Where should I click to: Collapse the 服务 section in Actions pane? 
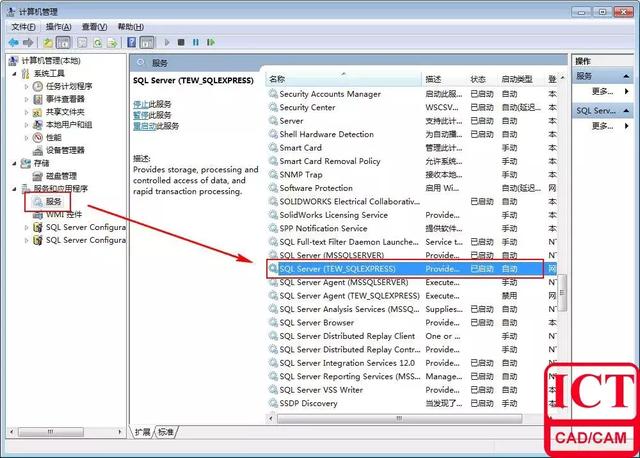(x=626, y=76)
